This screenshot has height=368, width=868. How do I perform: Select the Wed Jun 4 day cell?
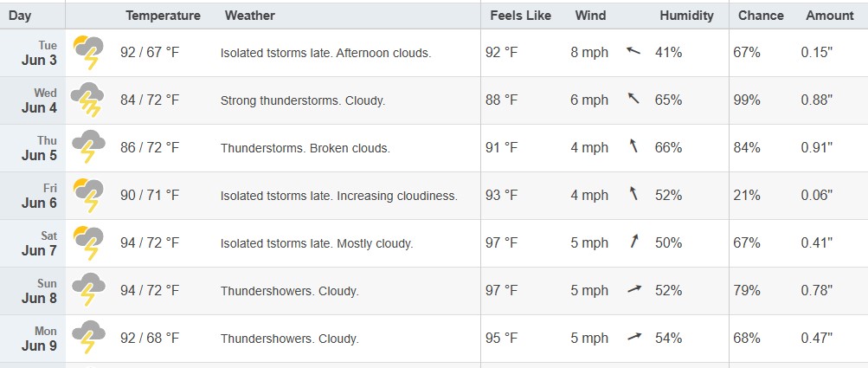coord(33,100)
